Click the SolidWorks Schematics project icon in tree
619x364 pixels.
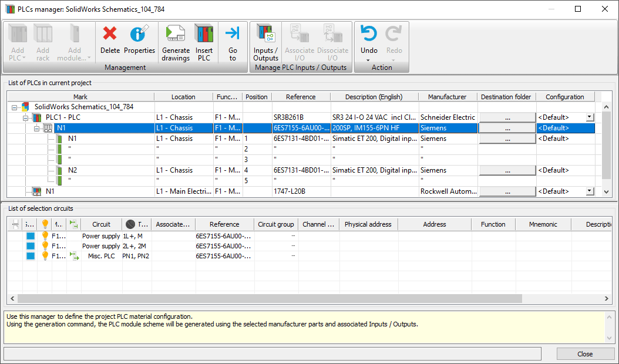pos(25,107)
